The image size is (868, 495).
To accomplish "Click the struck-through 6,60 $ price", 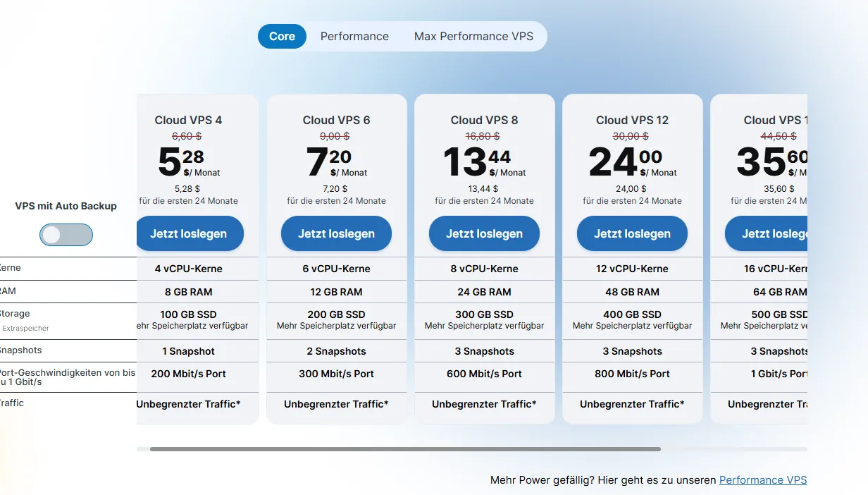I will 187,136.
